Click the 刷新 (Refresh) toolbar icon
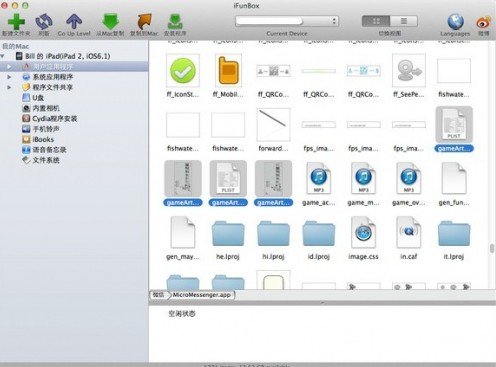 pyautogui.click(x=44, y=22)
